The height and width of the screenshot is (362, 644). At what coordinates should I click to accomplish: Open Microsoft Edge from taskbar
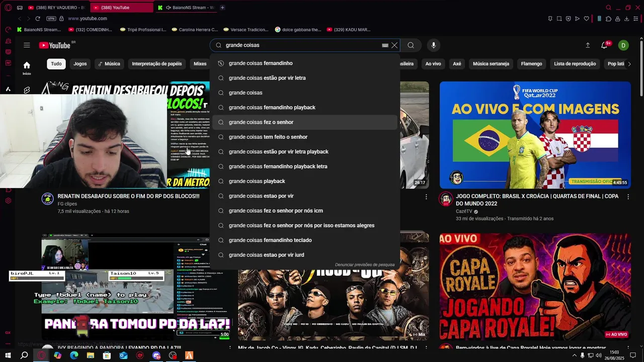tap(74, 355)
